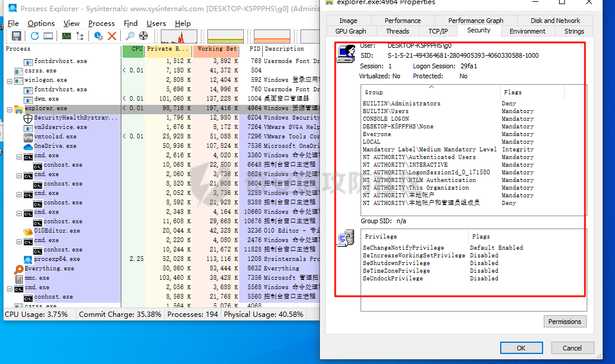Collapse the cmd.exe node with PID 8624

pyautogui.click(x=19, y=176)
